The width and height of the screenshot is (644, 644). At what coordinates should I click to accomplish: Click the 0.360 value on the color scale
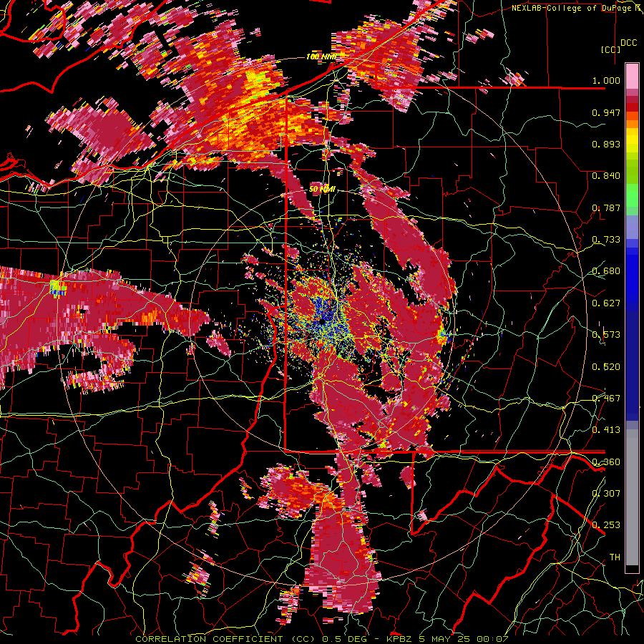pyautogui.click(x=606, y=462)
